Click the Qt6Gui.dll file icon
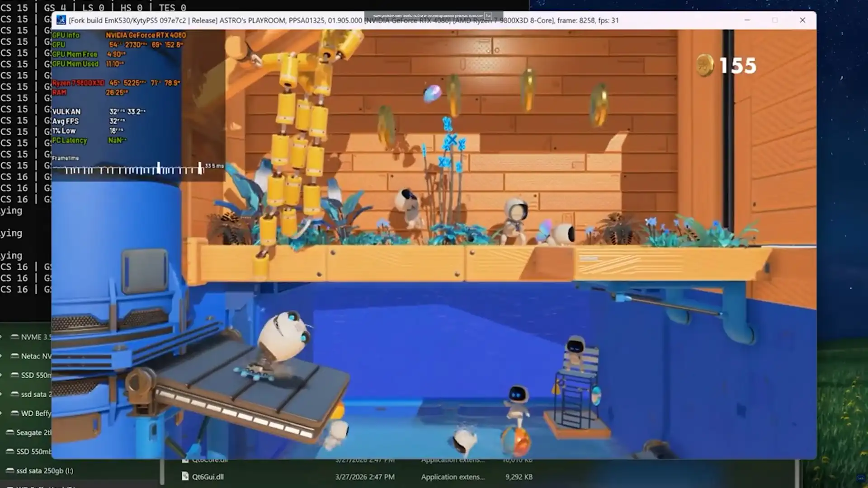 (x=185, y=476)
